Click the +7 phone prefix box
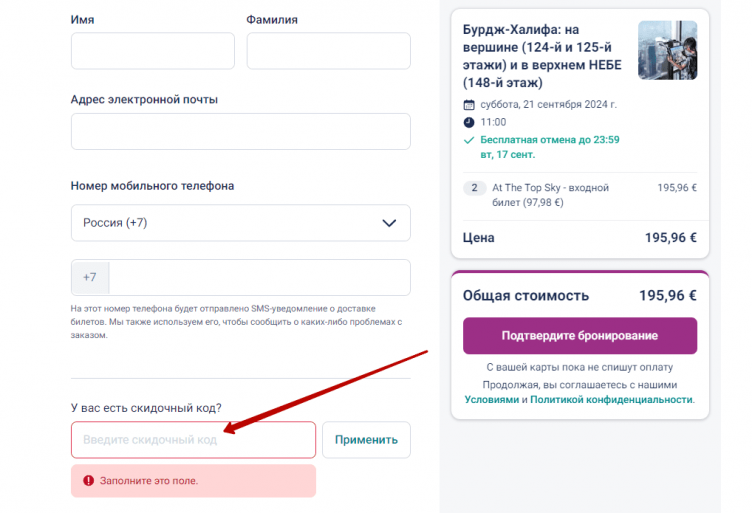This screenshot has height=513, width=752. [x=90, y=278]
